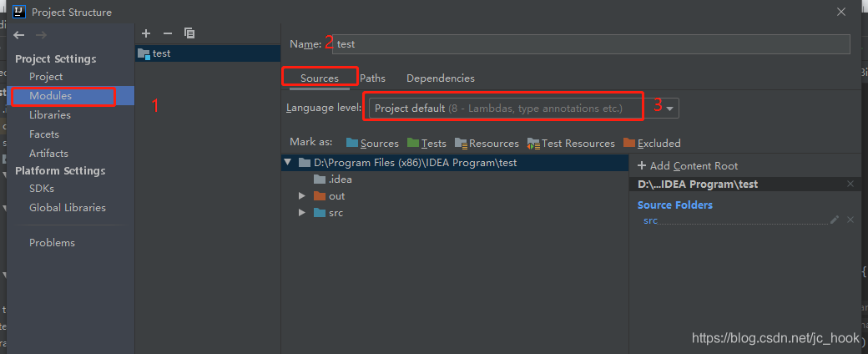The height and width of the screenshot is (354, 868).
Task: Open Problems section
Action: [52, 243]
